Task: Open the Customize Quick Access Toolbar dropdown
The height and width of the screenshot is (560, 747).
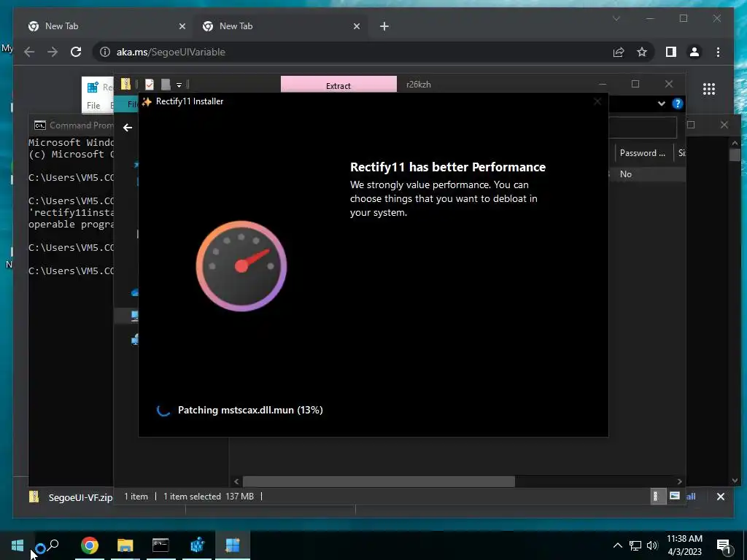Action: pyautogui.click(x=179, y=85)
